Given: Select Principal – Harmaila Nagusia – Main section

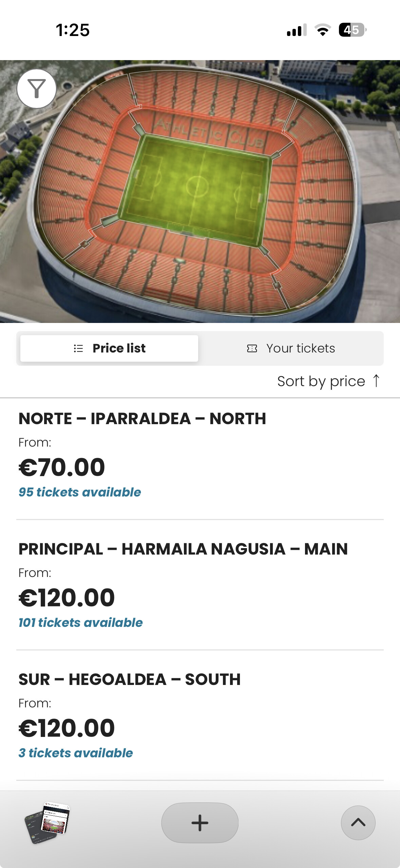Looking at the screenshot, I should pyautogui.click(x=183, y=549).
